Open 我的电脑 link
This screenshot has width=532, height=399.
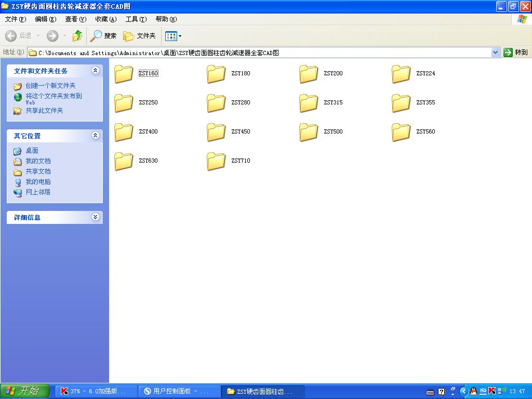[38, 182]
